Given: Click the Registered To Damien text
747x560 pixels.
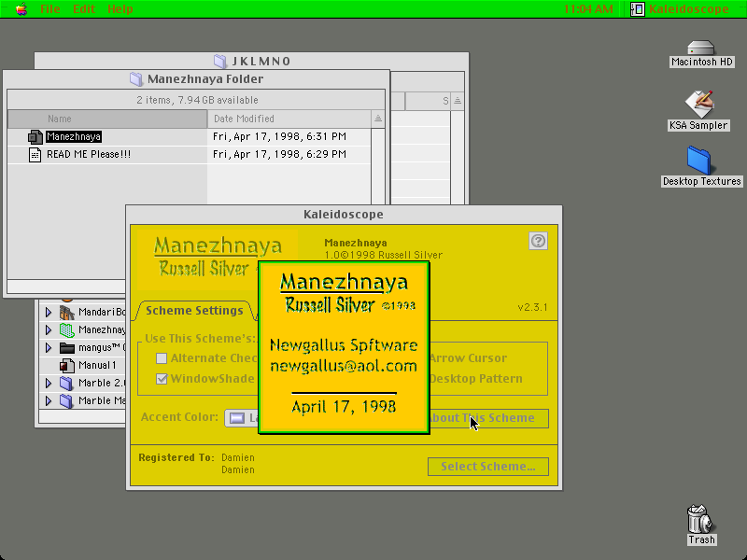Looking at the screenshot, I should point(197,463).
